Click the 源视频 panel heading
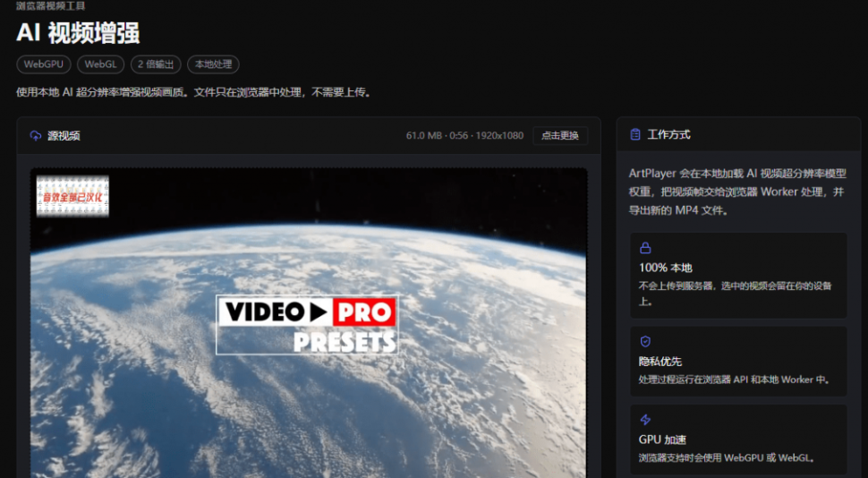Image resolution: width=868 pixels, height=478 pixels. (x=64, y=136)
